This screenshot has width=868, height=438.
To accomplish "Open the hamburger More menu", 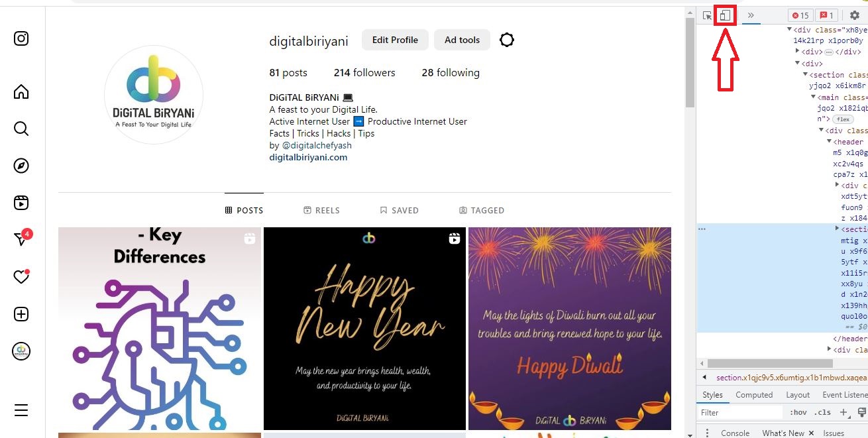I will tap(21, 410).
